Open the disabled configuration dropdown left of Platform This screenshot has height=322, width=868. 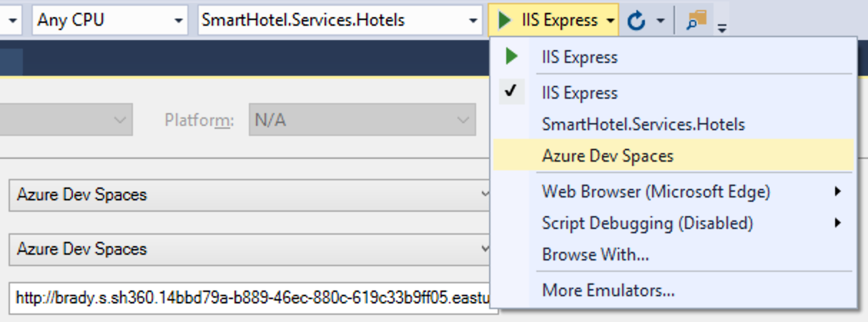[66, 120]
